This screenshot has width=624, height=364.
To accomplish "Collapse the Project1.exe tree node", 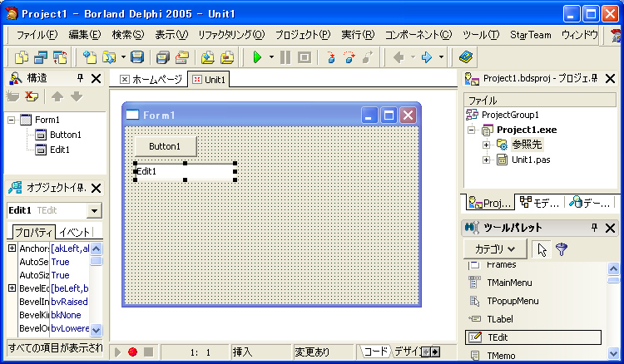I will click(472, 130).
